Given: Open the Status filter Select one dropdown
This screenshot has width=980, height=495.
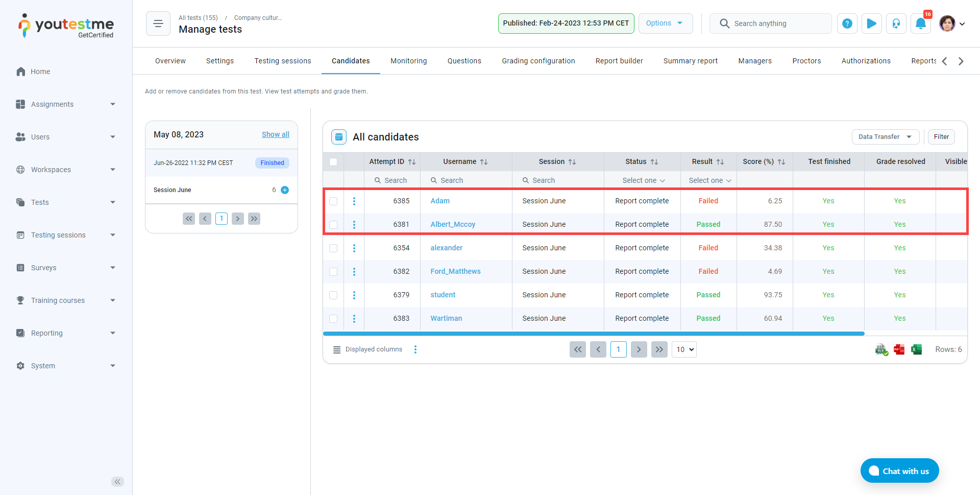Looking at the screenshot, I should (643, 180).
